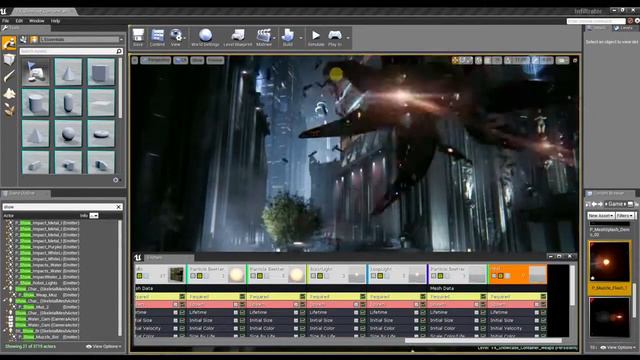The height and width of the screenshot is (360, 640).
Task: Click the Scene Outliner vertical scrollbar
Action: (120, 278)
